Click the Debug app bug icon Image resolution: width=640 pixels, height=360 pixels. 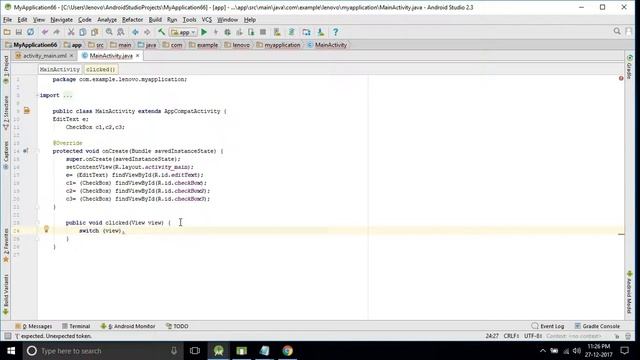click(x=228, y=32)
